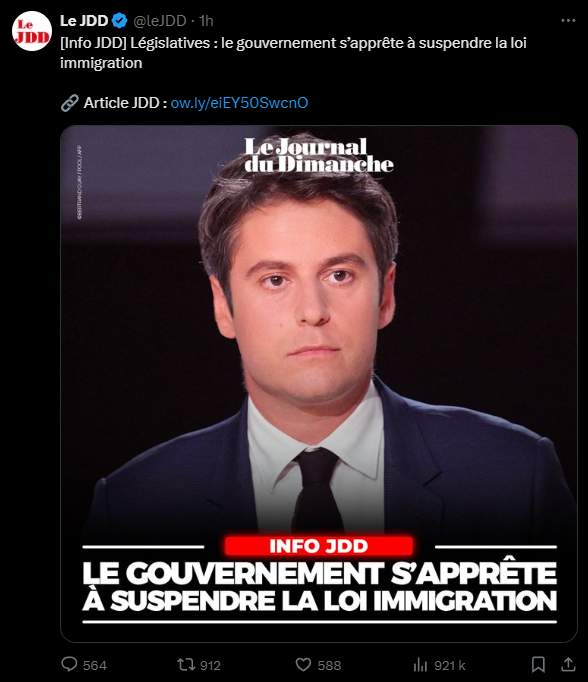
Task: Click the 588 likes count
Action: [x=329, y=665]
